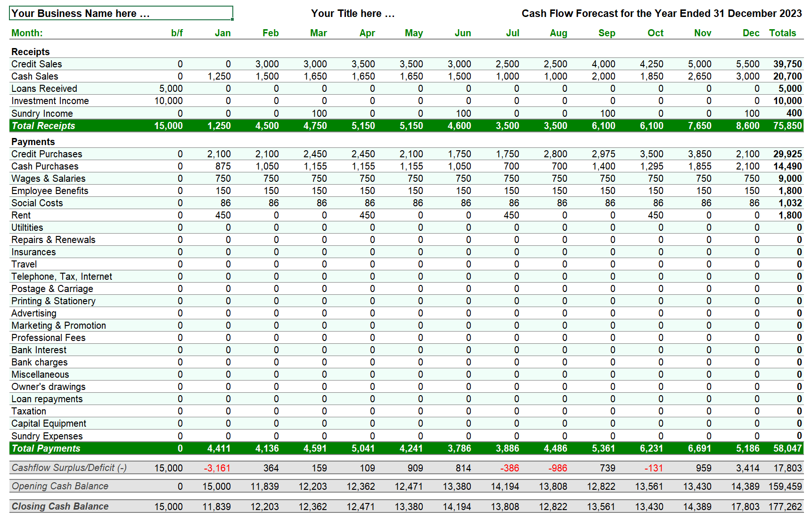Click the Opening Cash Balance row label
This screenshot has width=812, height=519.
click(x=60, y=486)
